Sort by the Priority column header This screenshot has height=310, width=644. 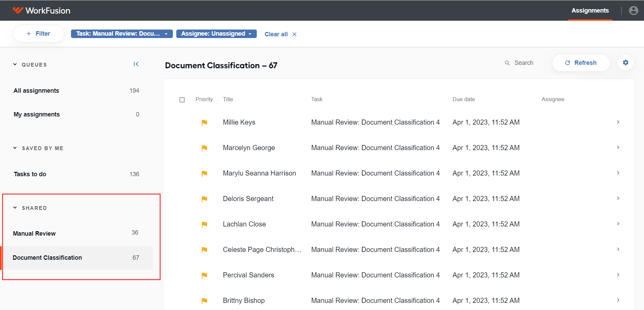[204, 99]
